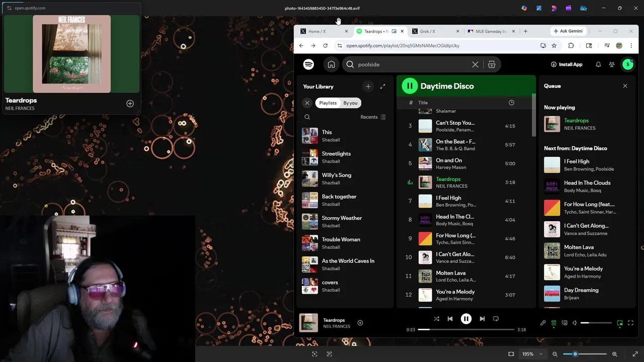Zoom out in photo viewer
644x362 pixels.
(555, 354)
